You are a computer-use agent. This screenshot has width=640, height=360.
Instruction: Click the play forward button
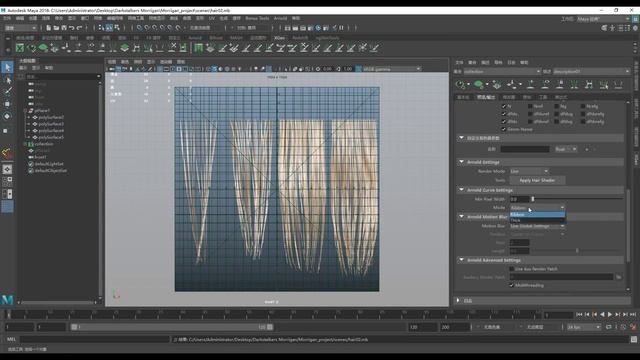point(610,314)
